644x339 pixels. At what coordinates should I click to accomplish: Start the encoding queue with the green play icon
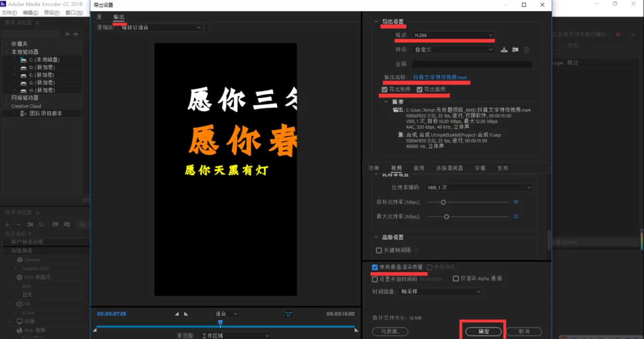[x=633, y=34]
